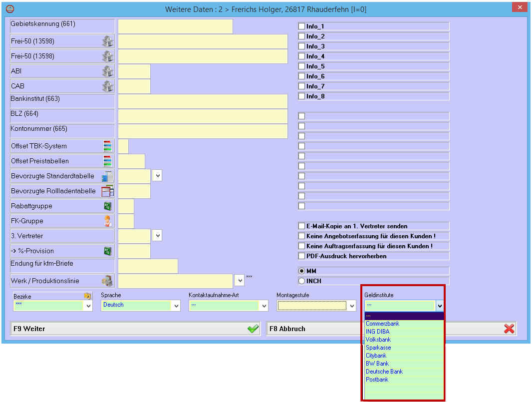The height and width of the screenshot is (402, 532).
Task: Click the Bankinstitut input field
Action: point(203,101)
